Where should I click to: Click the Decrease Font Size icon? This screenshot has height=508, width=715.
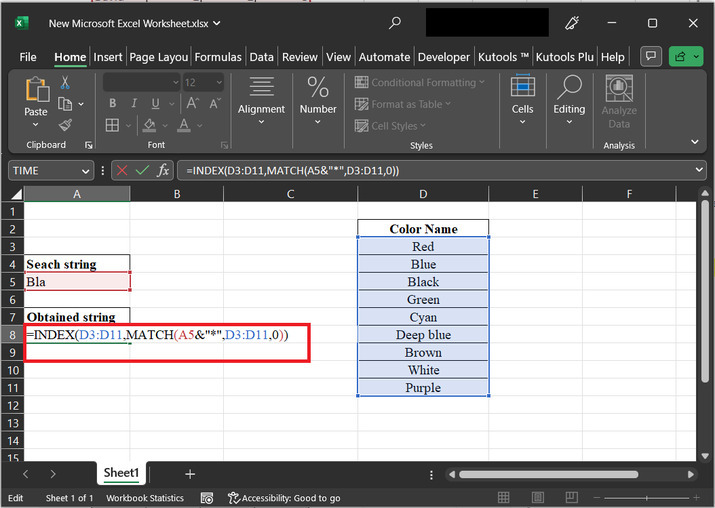pos(215,104)
